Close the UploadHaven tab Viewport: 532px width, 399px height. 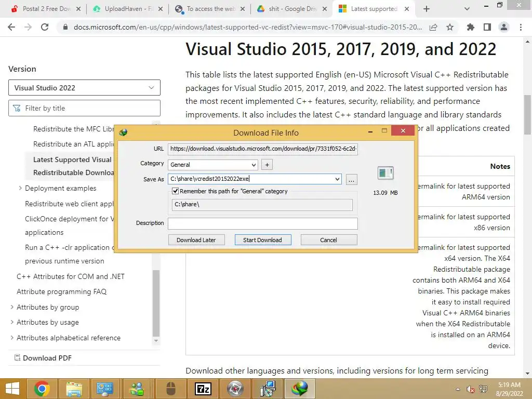(161, 9)
